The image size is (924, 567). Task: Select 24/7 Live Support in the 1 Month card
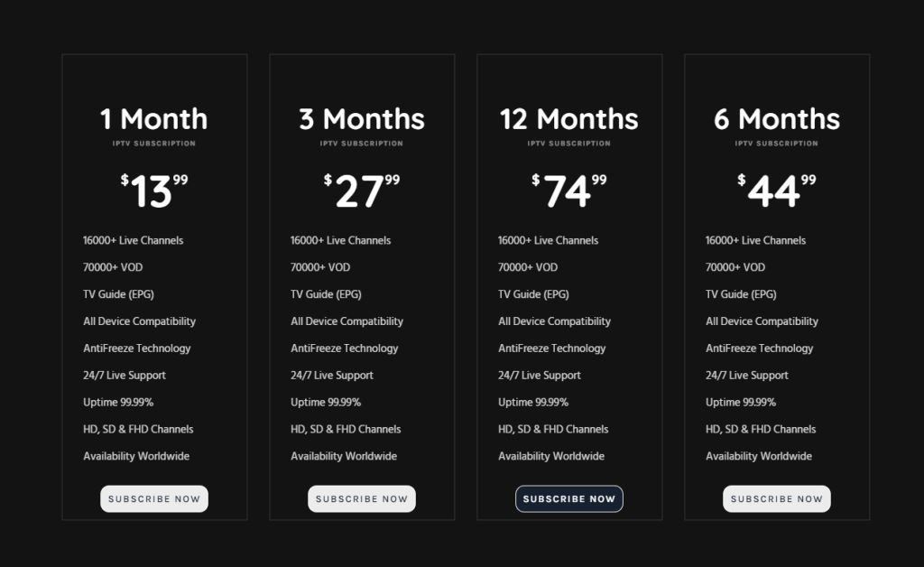(125, 376)
